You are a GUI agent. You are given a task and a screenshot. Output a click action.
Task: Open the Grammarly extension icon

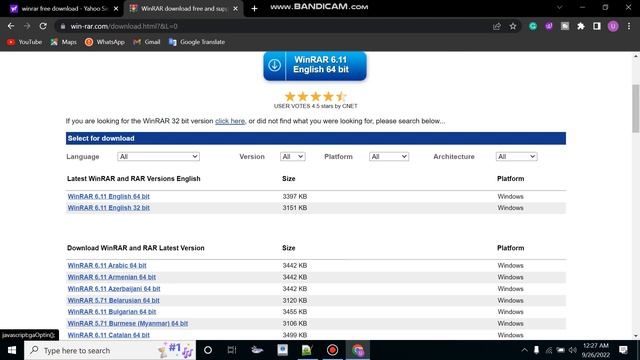(533, 27)
